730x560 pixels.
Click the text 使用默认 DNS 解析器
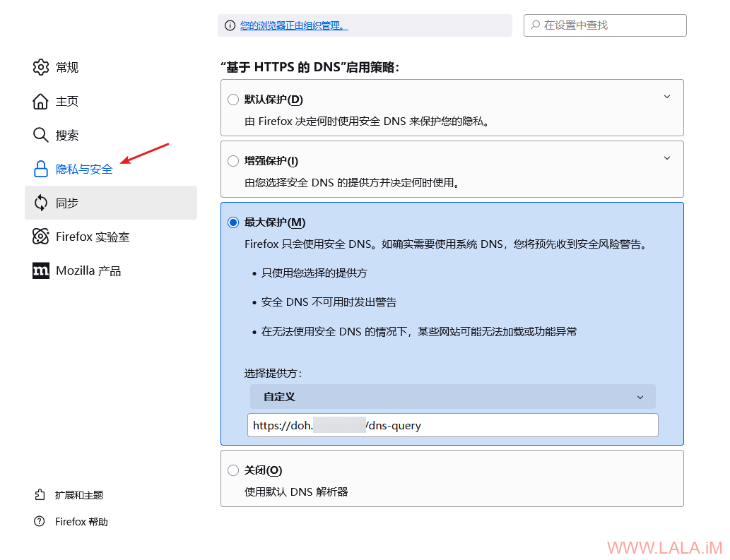pyautogui.click(x=296, y=492)
